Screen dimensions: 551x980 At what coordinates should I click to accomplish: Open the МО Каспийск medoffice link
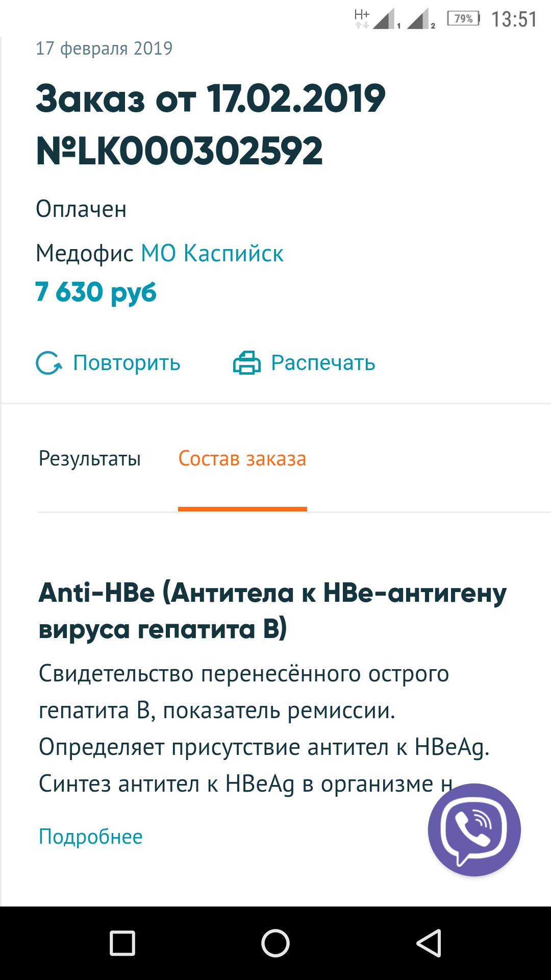pyautogui.click(x=212, y=253)
